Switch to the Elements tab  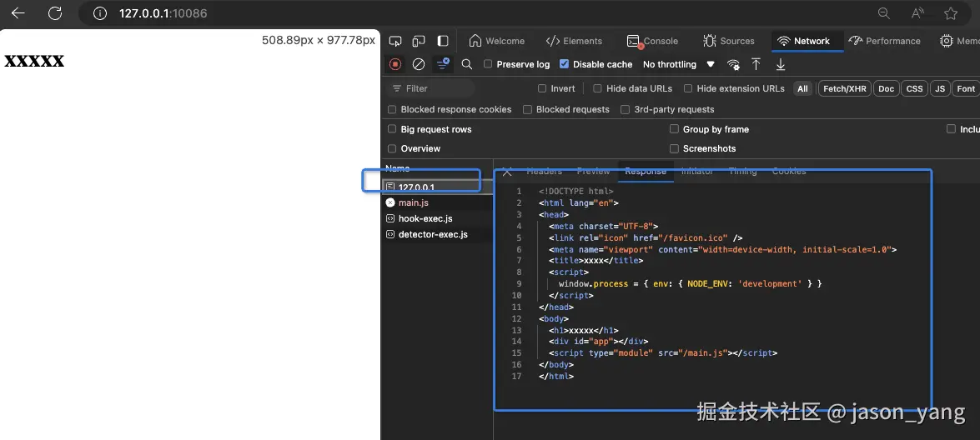pyautogui.click(x=574, y=41)
